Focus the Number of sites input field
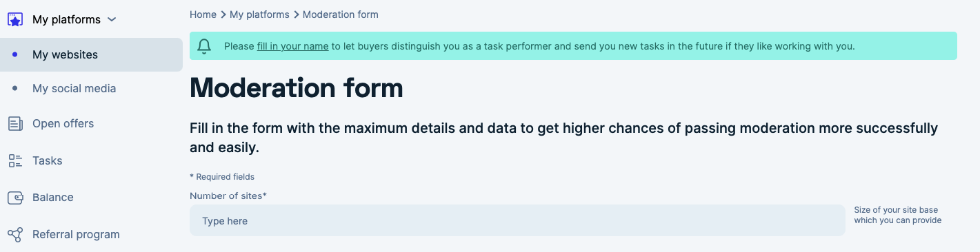Image resolution: width=980 pixels, height=252 pixels. tap(517, 220)
